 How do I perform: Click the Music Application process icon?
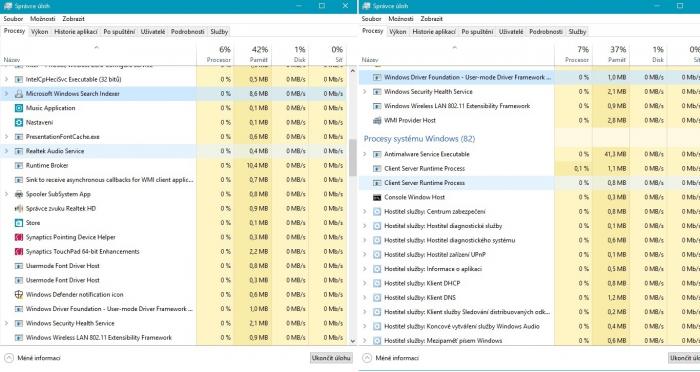pos(19,108)
